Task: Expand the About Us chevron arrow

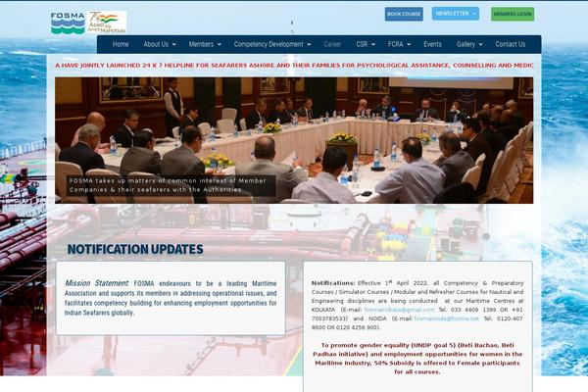Action: 174,45
